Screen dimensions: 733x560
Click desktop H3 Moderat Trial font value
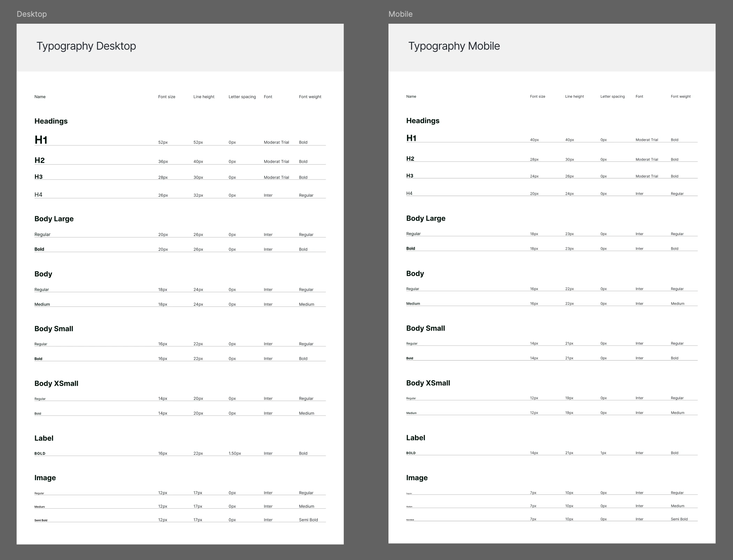click(x=276, y=177)
